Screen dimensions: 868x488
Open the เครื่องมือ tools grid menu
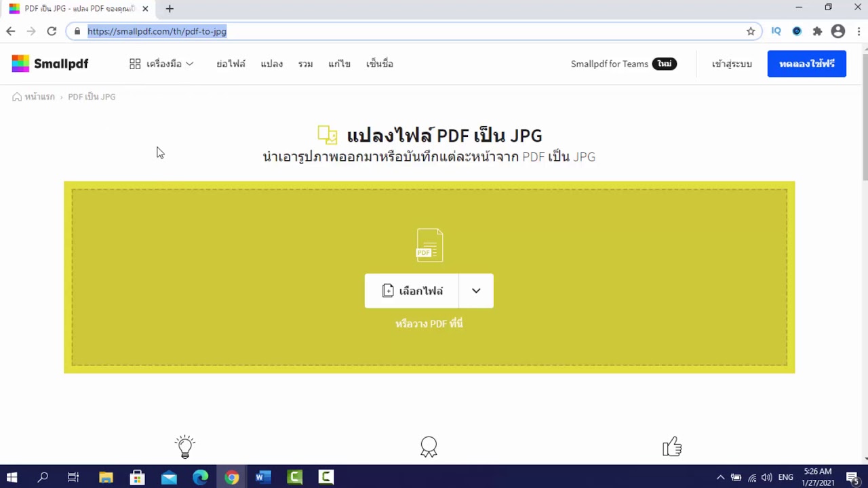coord(161,64)
